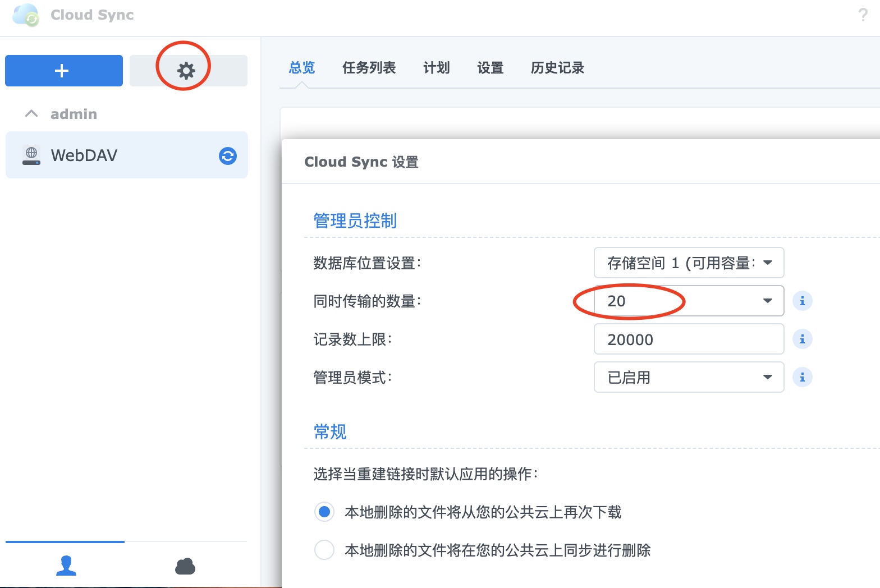Select 本地删除的文件将从您的公共云上再次下载 option

click(x=324, y=512)
